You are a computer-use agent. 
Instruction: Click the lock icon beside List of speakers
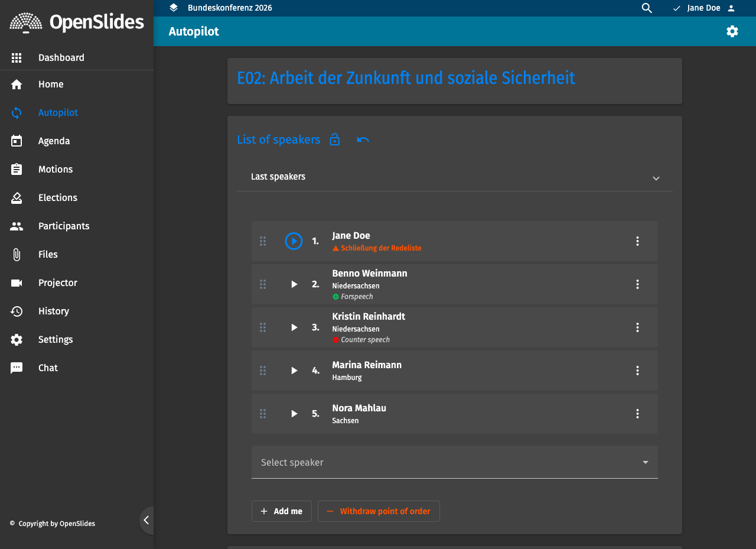click(335, 139)
